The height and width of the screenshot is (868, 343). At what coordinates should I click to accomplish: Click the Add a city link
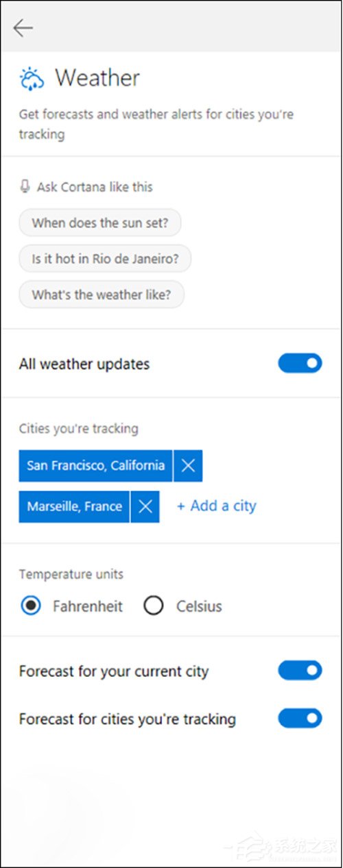(217, 506)
